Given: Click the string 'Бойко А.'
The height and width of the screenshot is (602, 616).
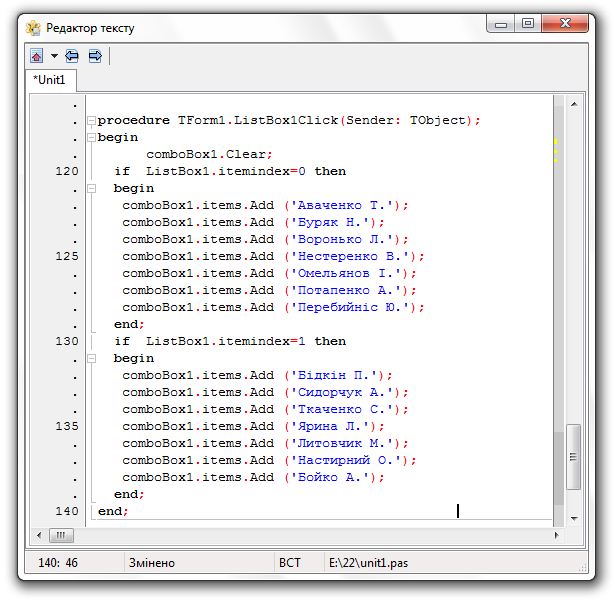Looking at the screenshot, I should [x=330, y=477].
